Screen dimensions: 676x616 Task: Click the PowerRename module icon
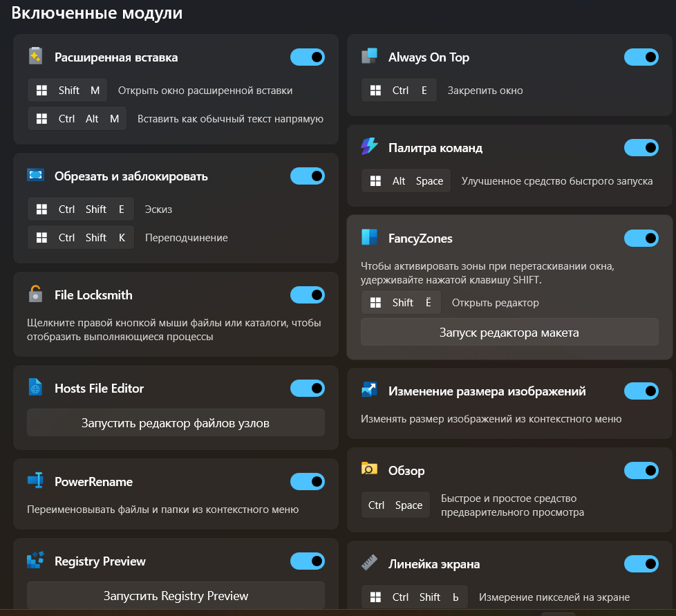click(x=35, y=480)
